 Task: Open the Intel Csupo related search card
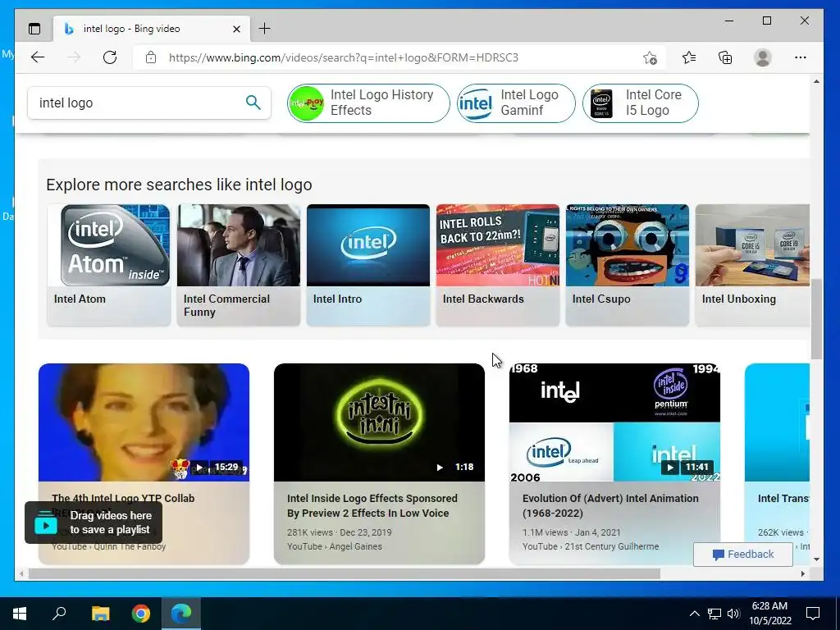(628, 265)
